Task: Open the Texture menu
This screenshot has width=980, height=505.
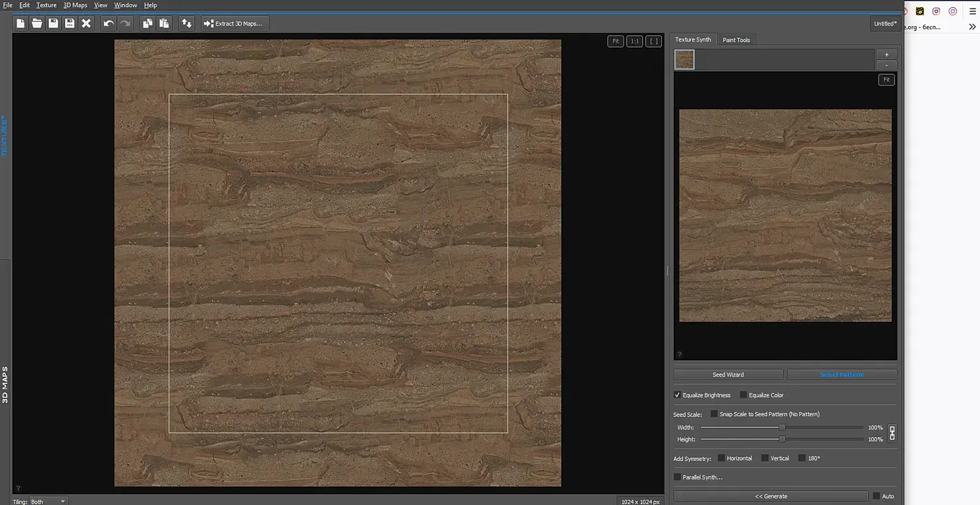Action: (x=46, y=5)
